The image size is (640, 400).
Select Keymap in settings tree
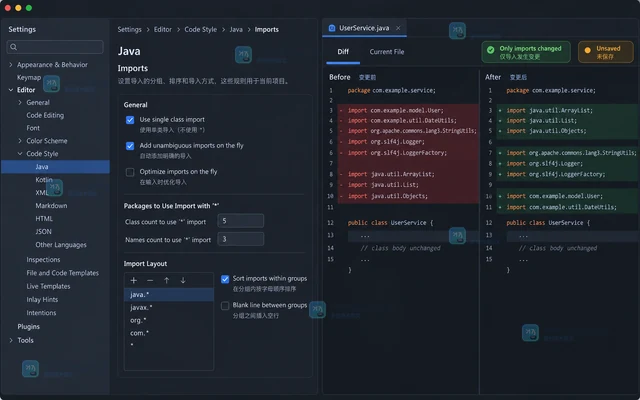click(x=29, y=77)
